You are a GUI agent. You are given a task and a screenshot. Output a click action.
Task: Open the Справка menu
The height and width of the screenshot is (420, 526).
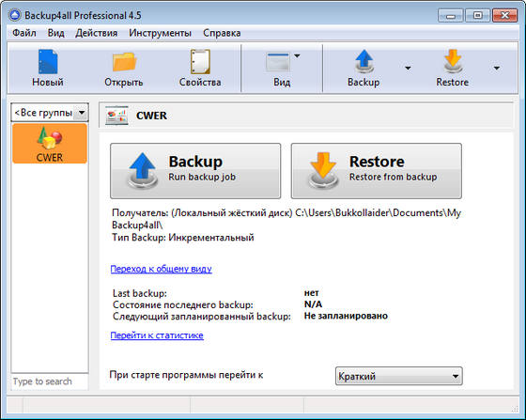[222, 33]
